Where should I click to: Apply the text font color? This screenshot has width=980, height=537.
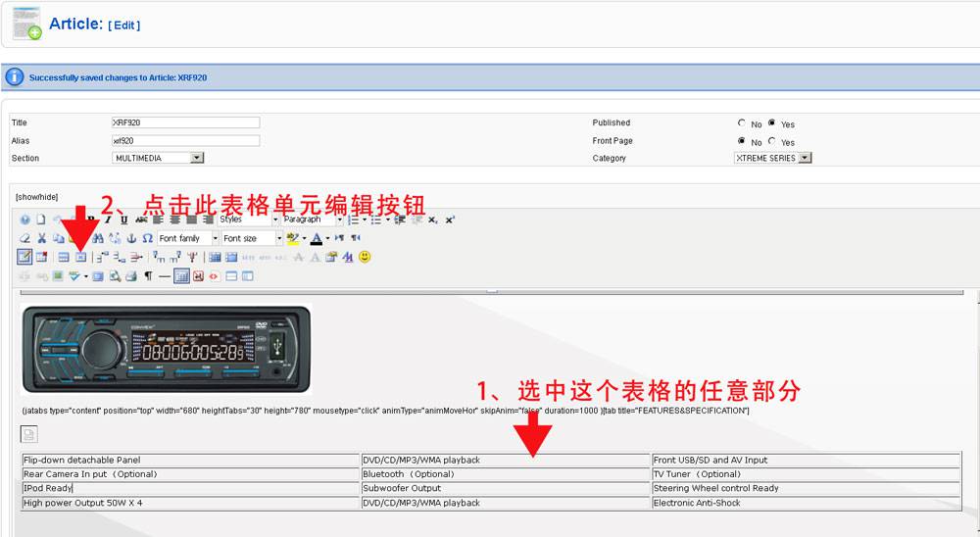317,238
